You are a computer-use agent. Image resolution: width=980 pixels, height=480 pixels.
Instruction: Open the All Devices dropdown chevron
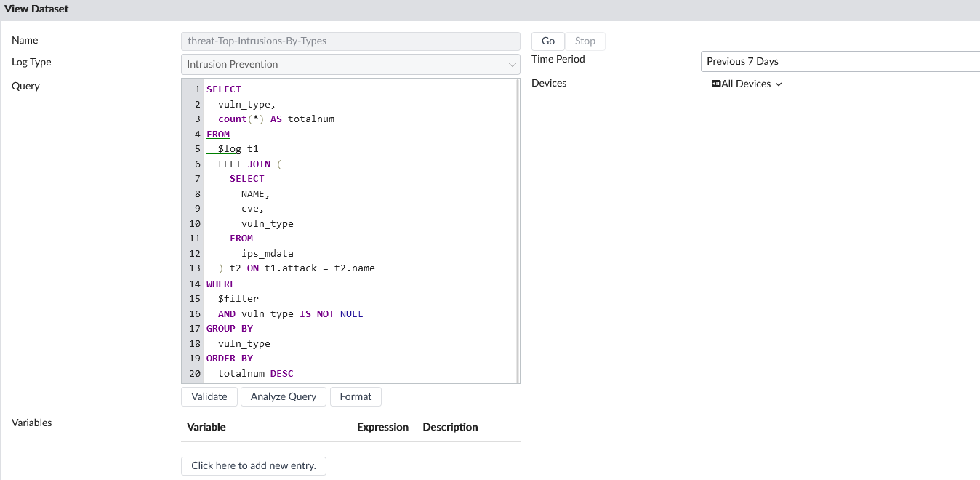coord(779,84)
